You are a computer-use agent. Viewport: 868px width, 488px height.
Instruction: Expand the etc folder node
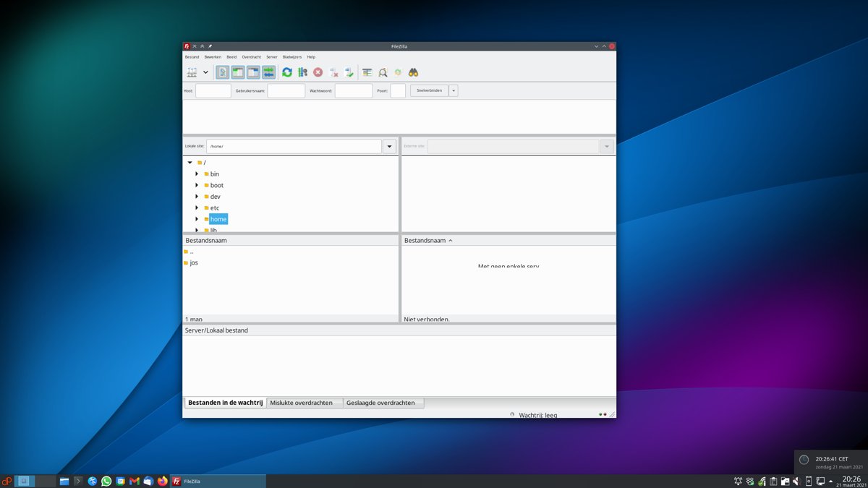tap(197, 207)
